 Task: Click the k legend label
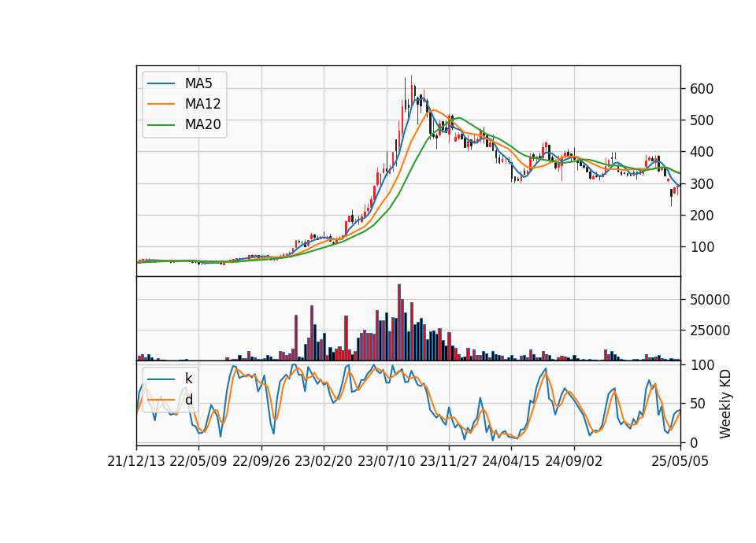[x=188, y=379]
